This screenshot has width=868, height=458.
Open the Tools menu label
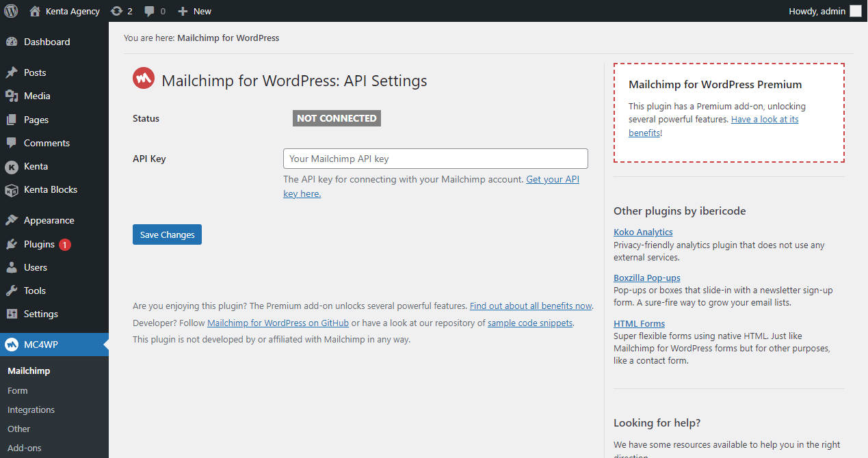point(35,291)
